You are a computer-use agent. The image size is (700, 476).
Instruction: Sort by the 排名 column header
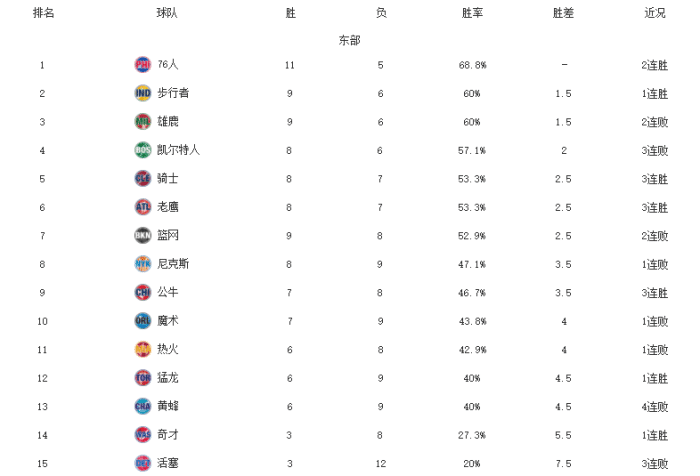[x=43, y=14]
